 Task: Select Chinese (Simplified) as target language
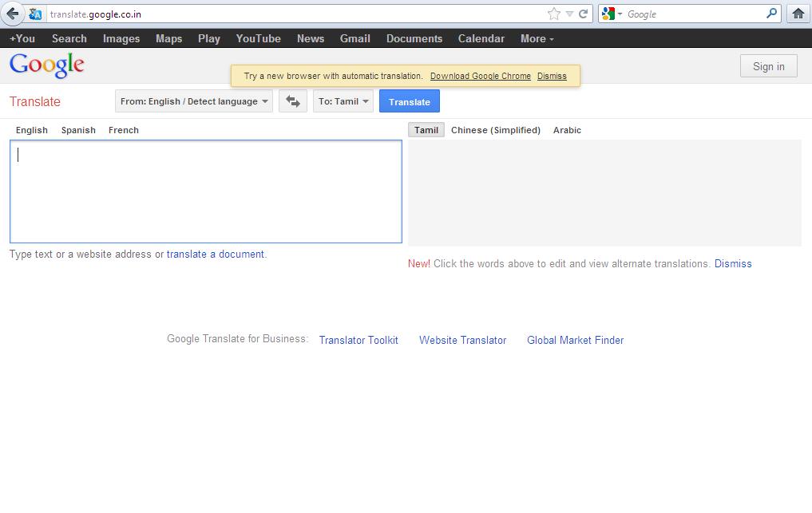click(x=496, y=130)
